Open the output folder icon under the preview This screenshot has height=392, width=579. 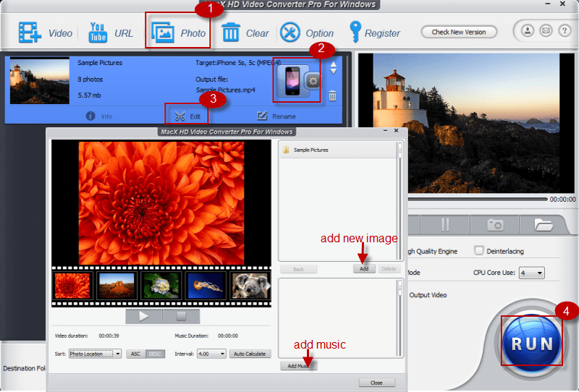pyautogui.click(x=543, y=224)
